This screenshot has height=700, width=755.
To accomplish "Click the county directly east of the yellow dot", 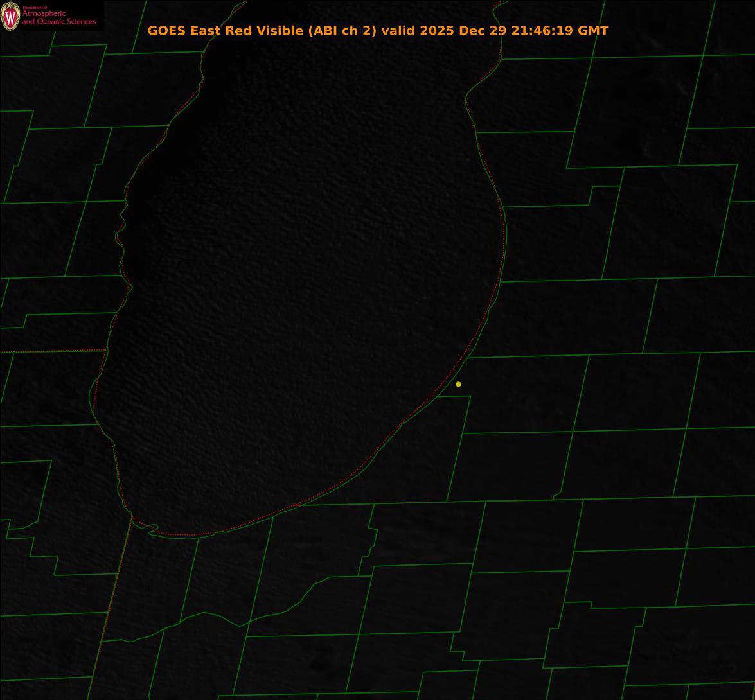I will [520, 393].
